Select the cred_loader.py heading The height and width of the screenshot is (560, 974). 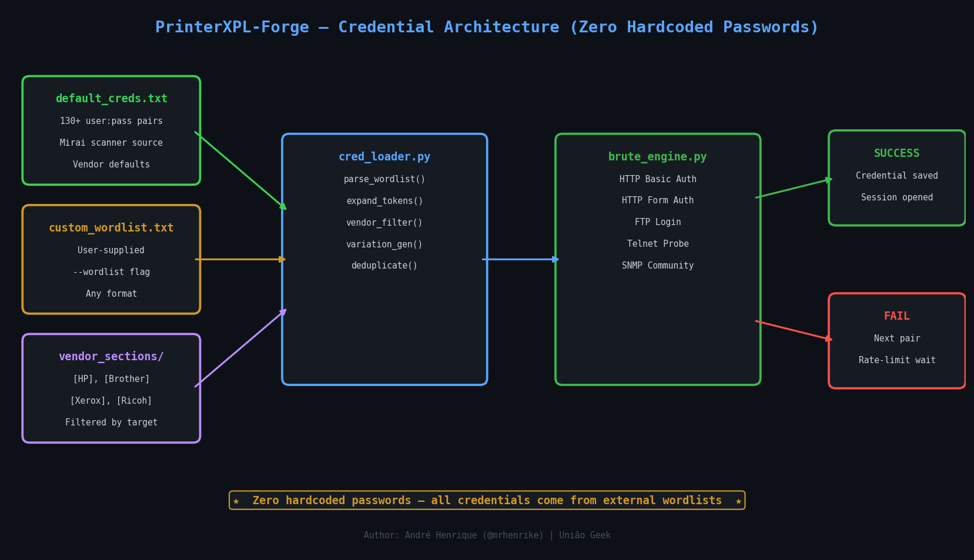[x=384, y=157]
